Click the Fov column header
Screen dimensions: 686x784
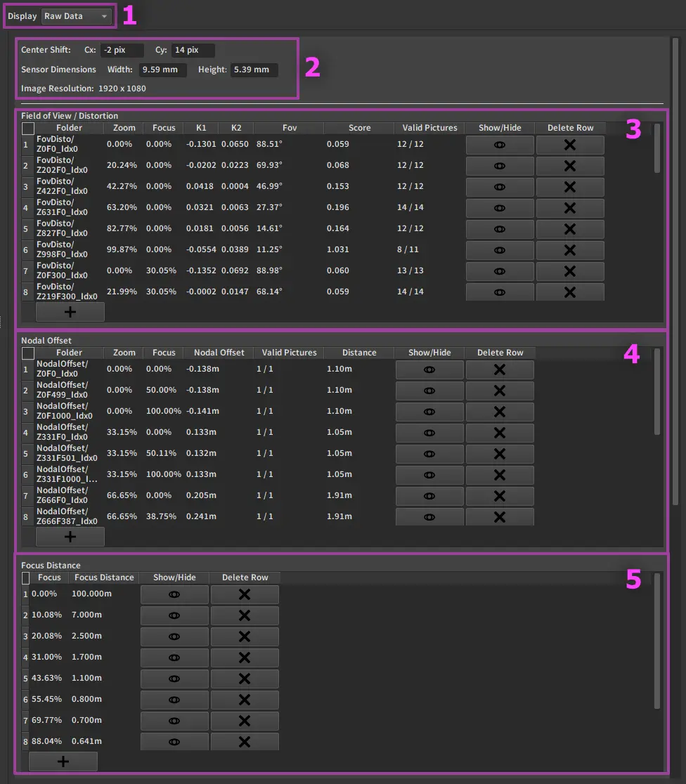point(289,128)
